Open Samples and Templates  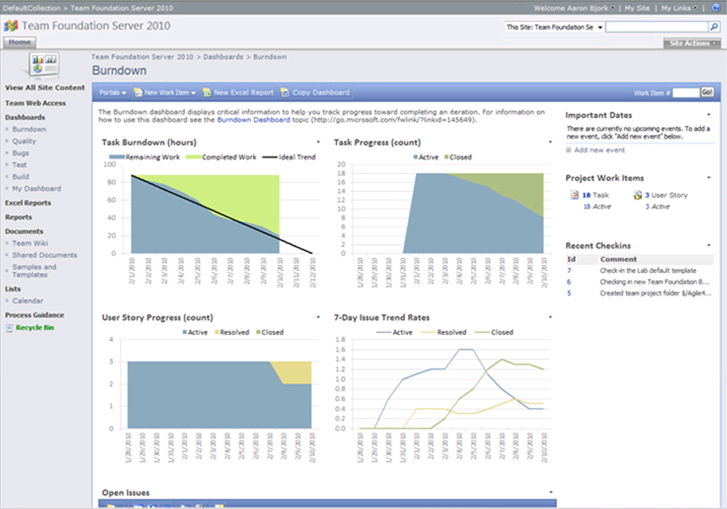click(x=34, y=271)
